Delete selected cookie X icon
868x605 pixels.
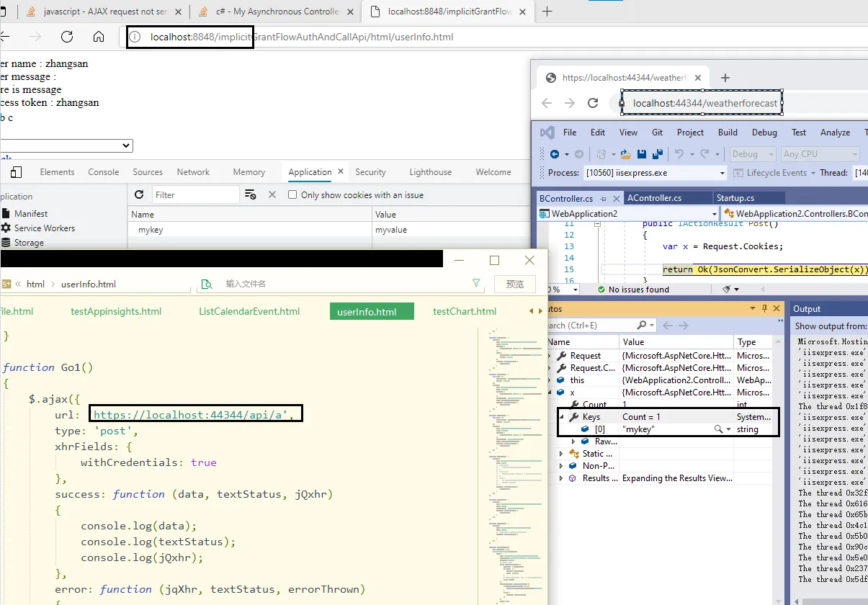coord(272,194)
